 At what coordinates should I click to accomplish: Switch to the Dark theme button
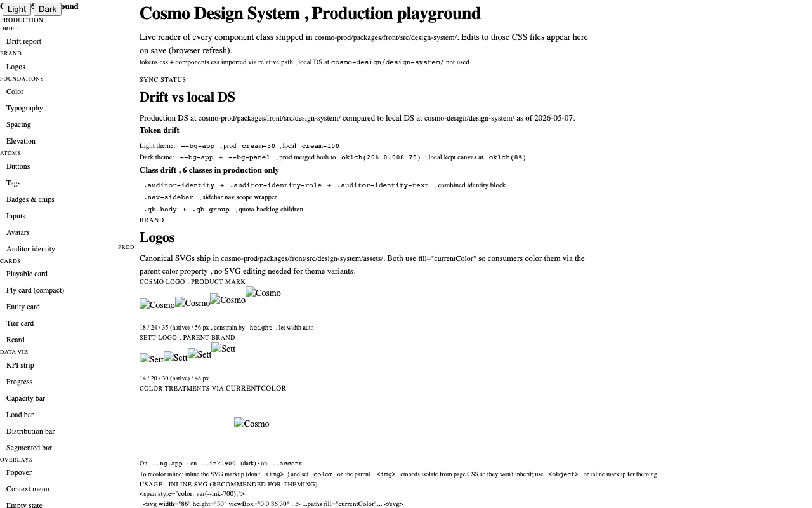tap(48, 9)
